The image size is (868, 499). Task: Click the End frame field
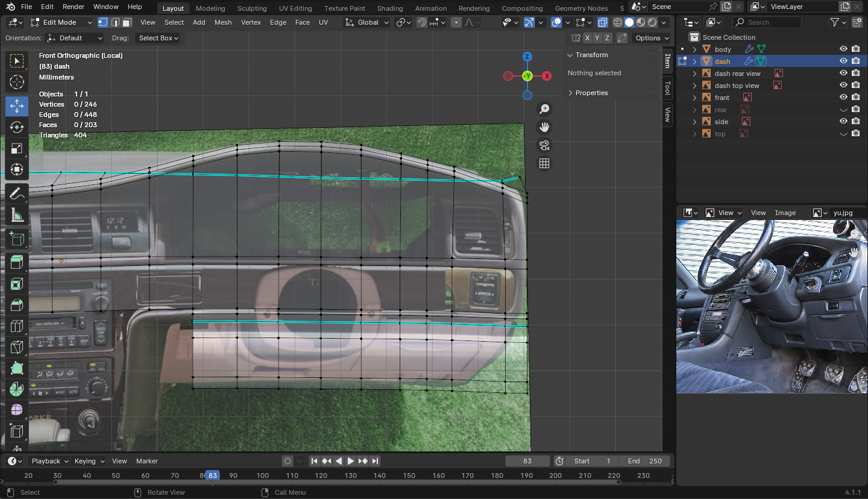pos(644,461)
